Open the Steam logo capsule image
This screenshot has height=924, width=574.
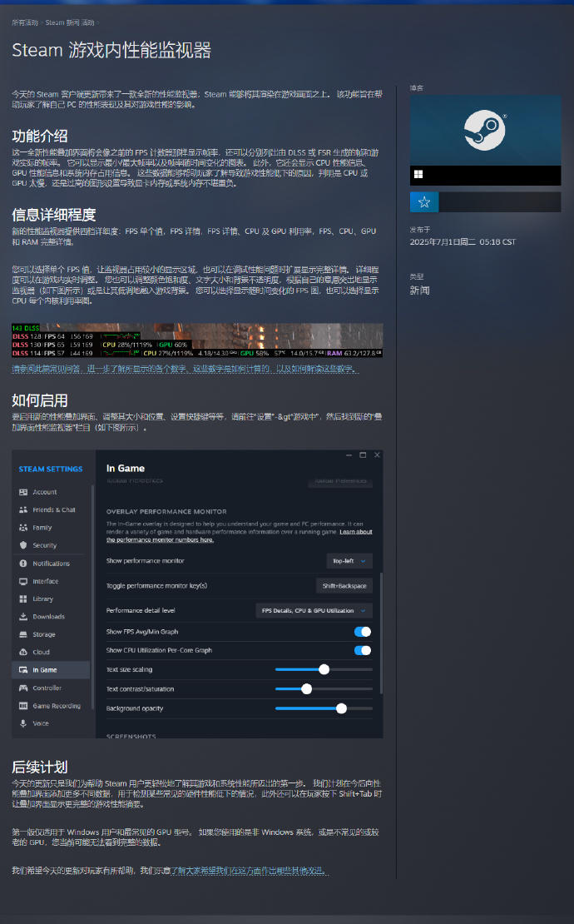pos(485,130)
